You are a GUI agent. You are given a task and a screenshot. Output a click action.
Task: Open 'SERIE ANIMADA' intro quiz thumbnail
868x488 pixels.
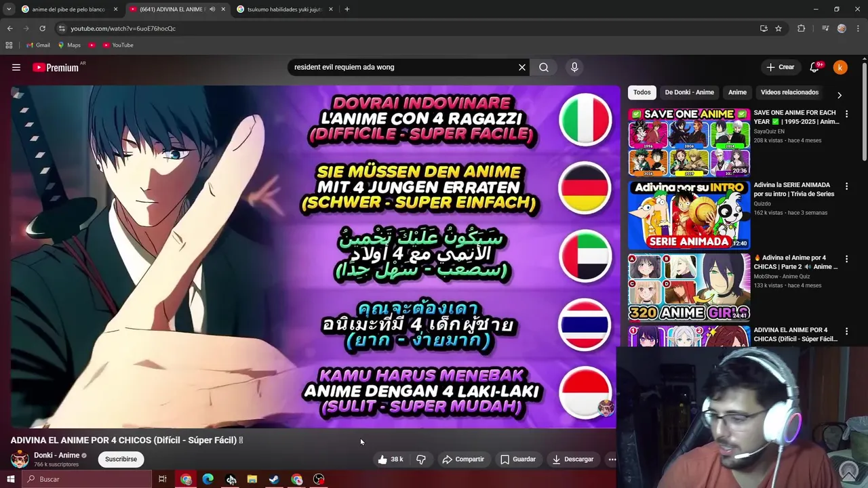tap(689, 215)
